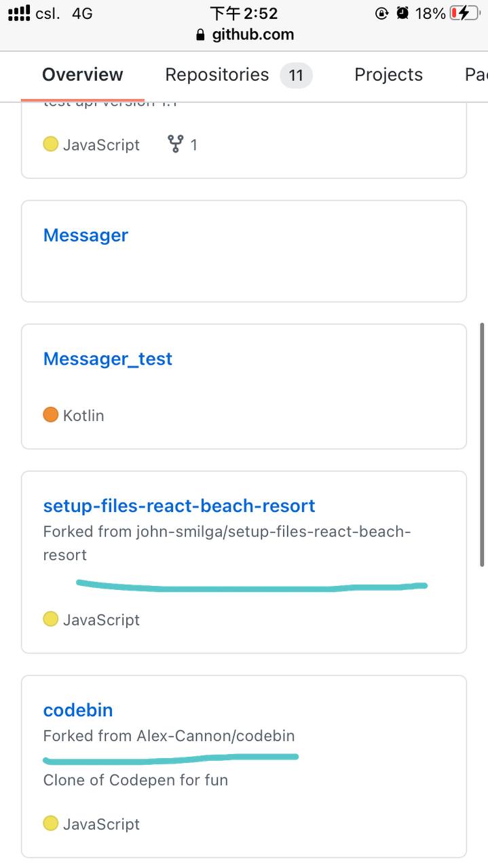Open the codebin repository
Image resolution: width=488 pixels, height=868 pixels.
(78, 710)
